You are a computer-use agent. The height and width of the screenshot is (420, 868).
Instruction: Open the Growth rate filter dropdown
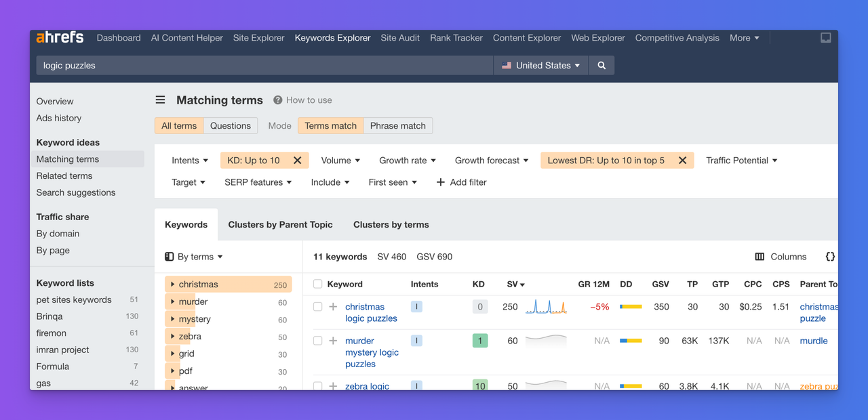tap(408, 161)
